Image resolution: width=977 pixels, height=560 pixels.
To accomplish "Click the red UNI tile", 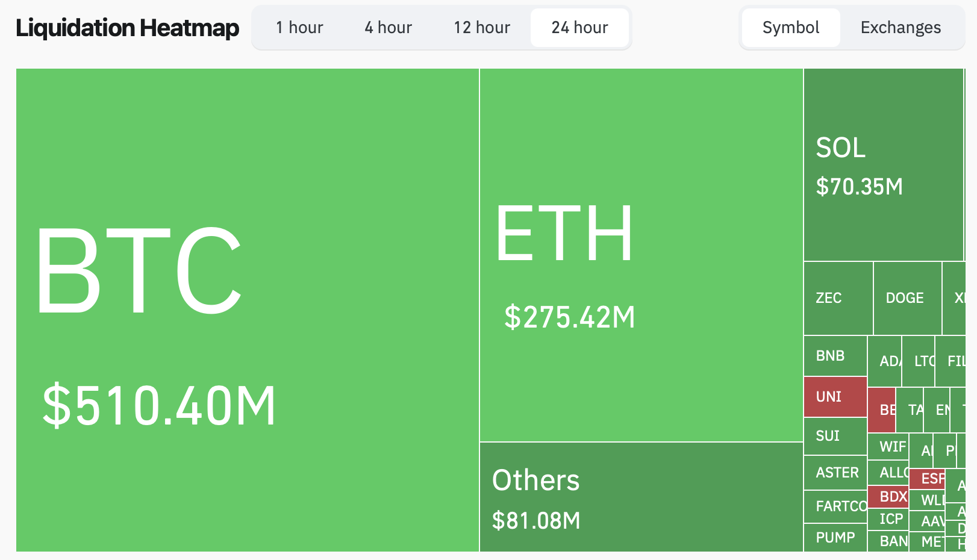I will (835, 397).
